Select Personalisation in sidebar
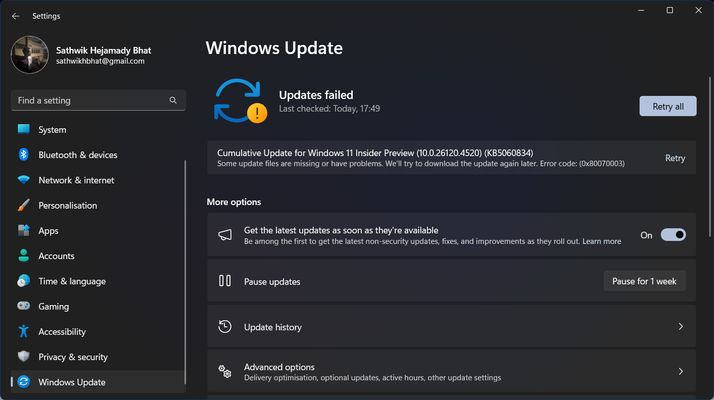This screenshot has height=400, width=714. tap(98, 205)
